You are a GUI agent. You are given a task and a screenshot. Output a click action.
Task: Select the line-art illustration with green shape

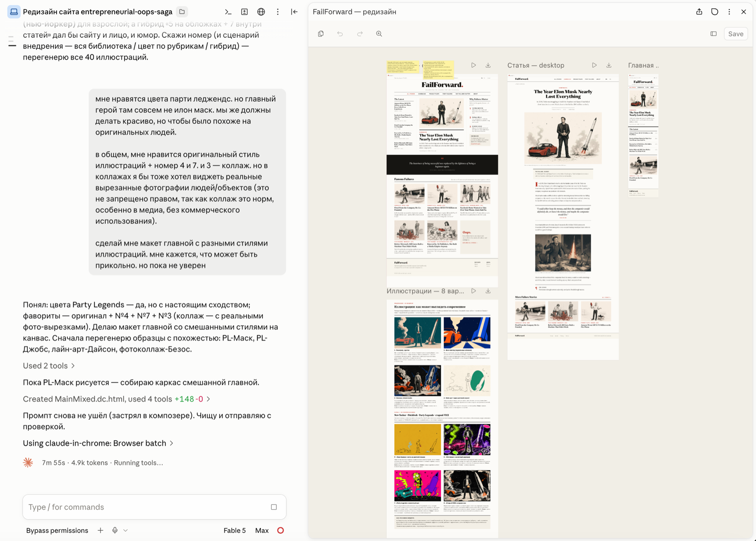coord(467,380)
